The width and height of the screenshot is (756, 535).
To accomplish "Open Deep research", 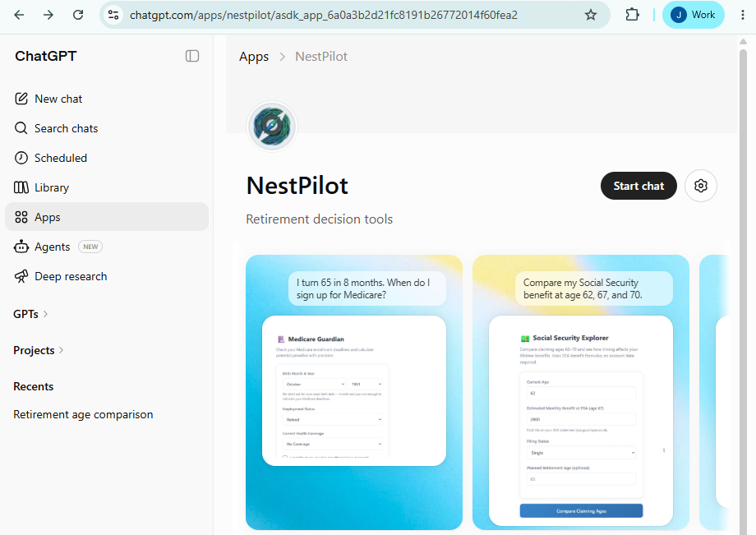I will click(107, 276).
